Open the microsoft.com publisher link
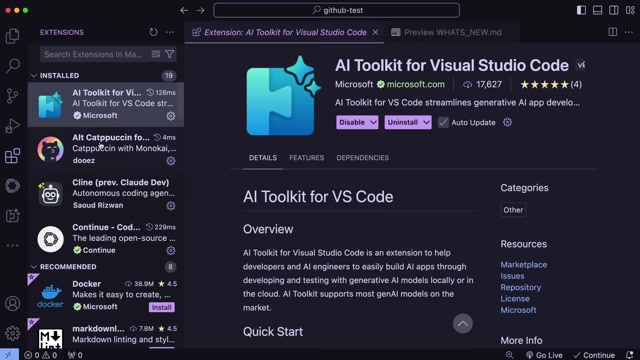The height and width of the screenshot is (360, 640). [x=416, y=84]
